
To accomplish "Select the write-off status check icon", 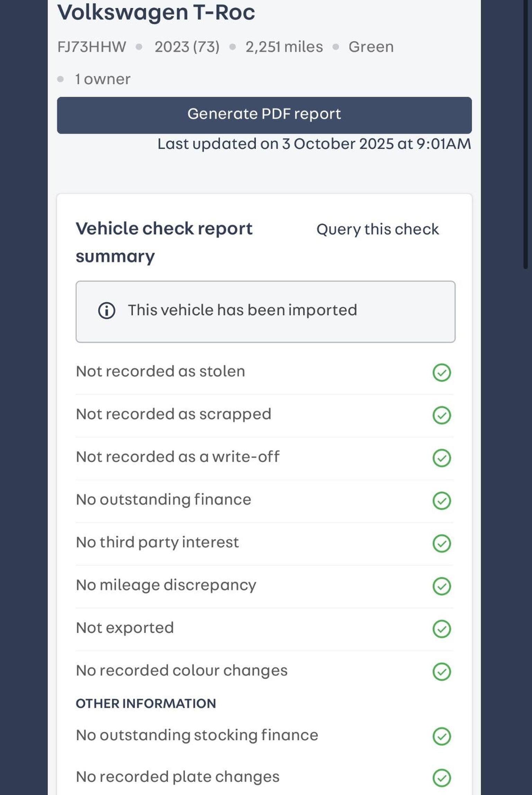I will pos(442,458).
